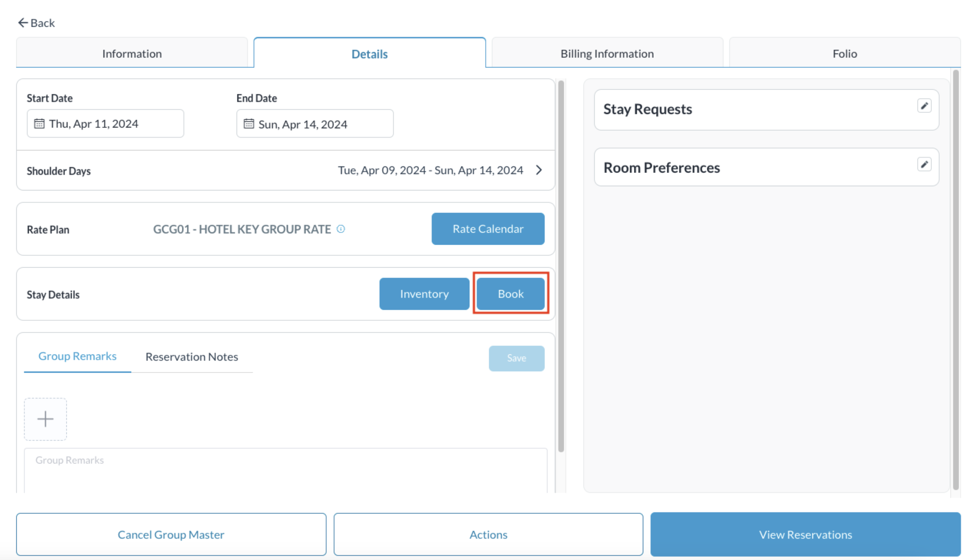The width and height of the screenshot is (966, 560).
Task: Click the View Reservations button
Action: click(x=805, y=534)
